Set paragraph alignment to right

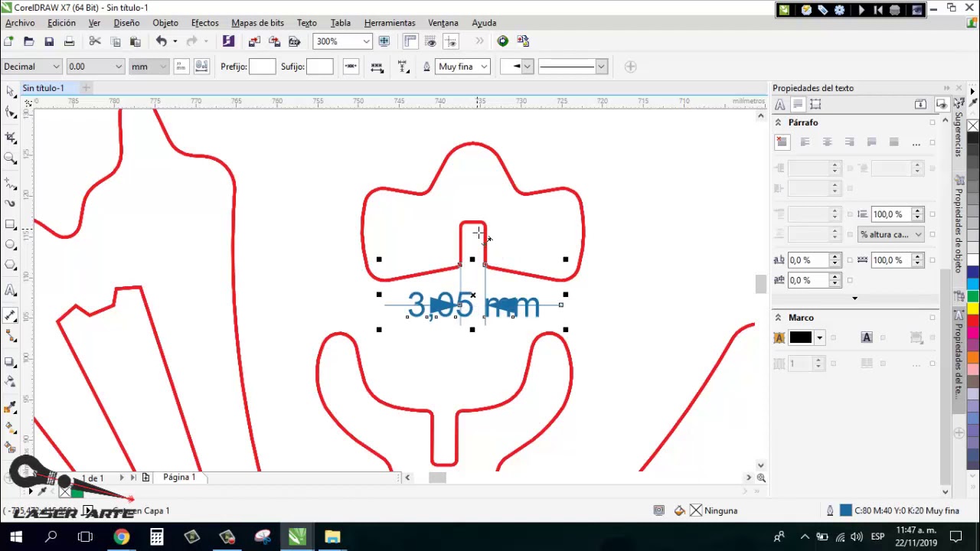click(849, 142)
